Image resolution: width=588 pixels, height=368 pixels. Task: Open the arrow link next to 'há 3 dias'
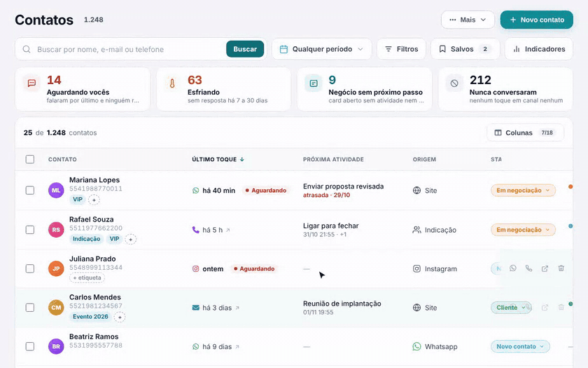(x=237, y=308)
